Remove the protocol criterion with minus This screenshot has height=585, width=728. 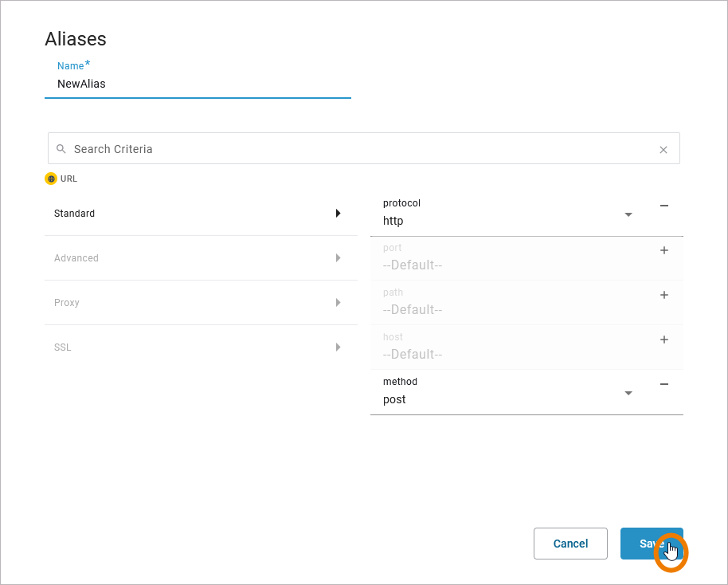[664, 206]
